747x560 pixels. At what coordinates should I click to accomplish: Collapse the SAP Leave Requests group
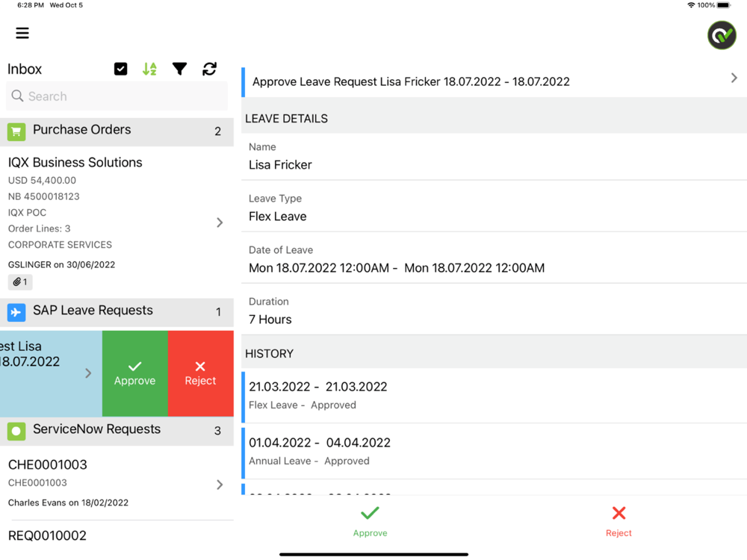coord(117,312)
